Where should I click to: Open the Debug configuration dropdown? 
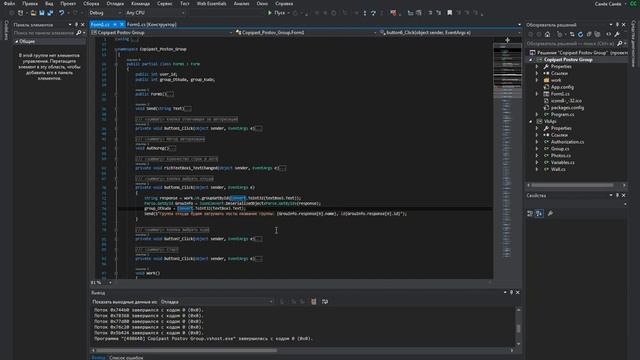[x=106, y=13]
